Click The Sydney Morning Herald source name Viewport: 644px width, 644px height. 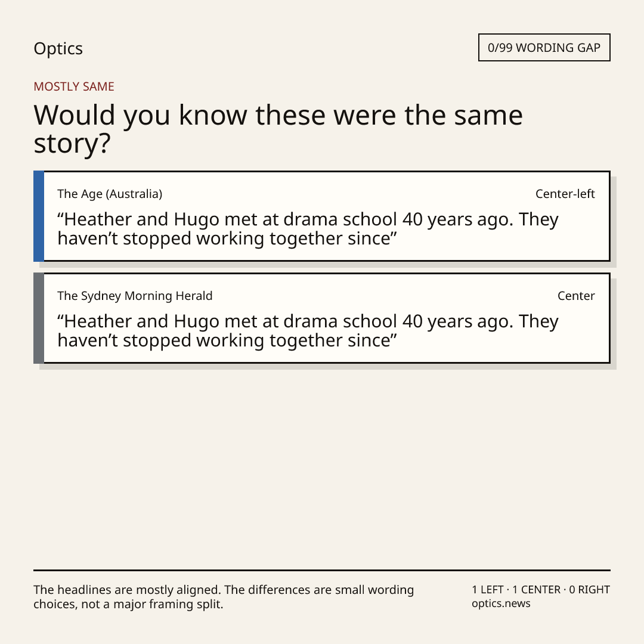point(135,296)
